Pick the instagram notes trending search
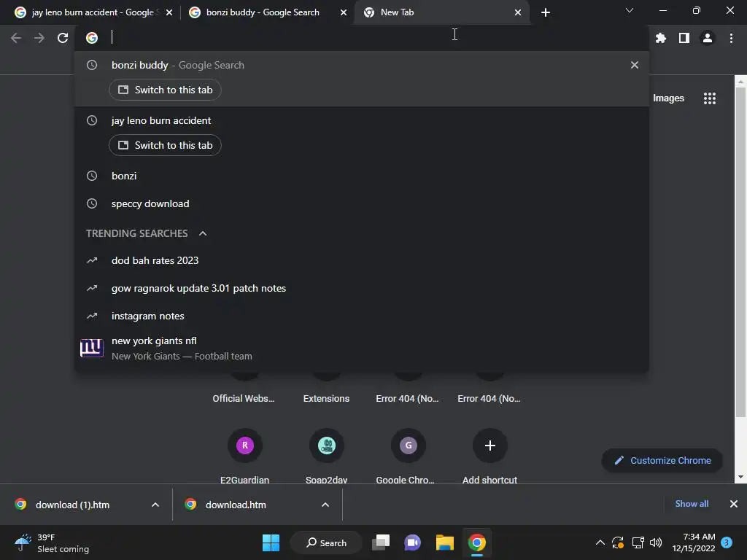 [x=362, y=316]
